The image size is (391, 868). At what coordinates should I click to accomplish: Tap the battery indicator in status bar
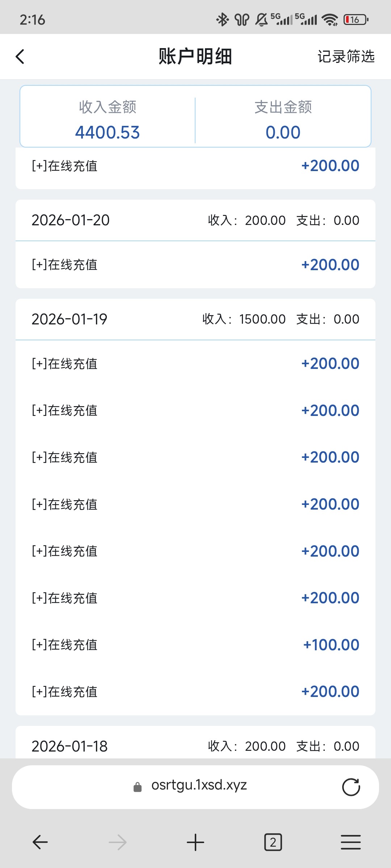pos(356,20)
